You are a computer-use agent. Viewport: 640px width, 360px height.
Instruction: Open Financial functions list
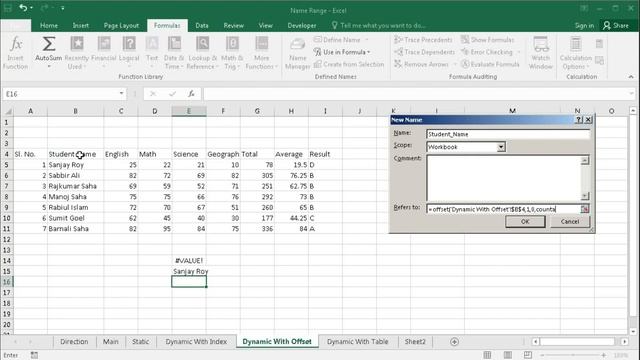coord(104,52)
